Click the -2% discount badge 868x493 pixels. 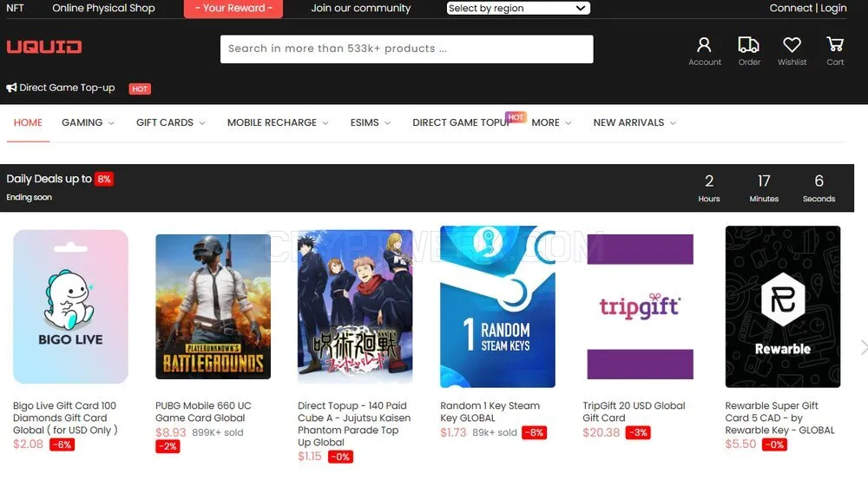coord(168,446)
